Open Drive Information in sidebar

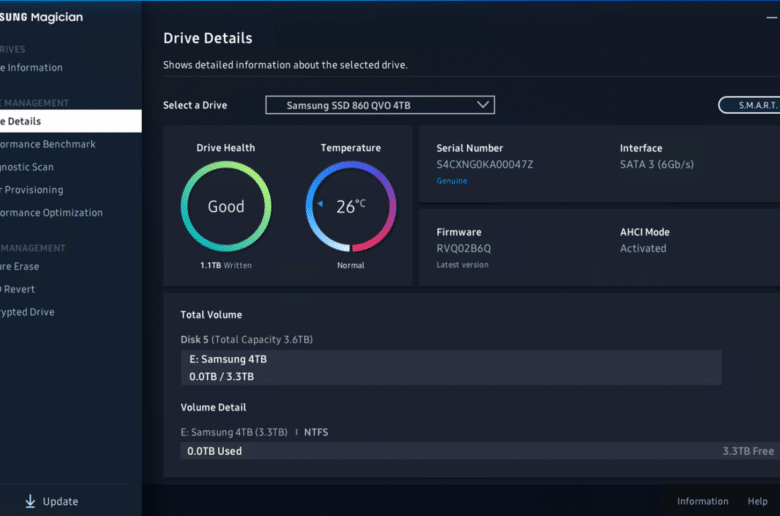(x=31, y=68)
